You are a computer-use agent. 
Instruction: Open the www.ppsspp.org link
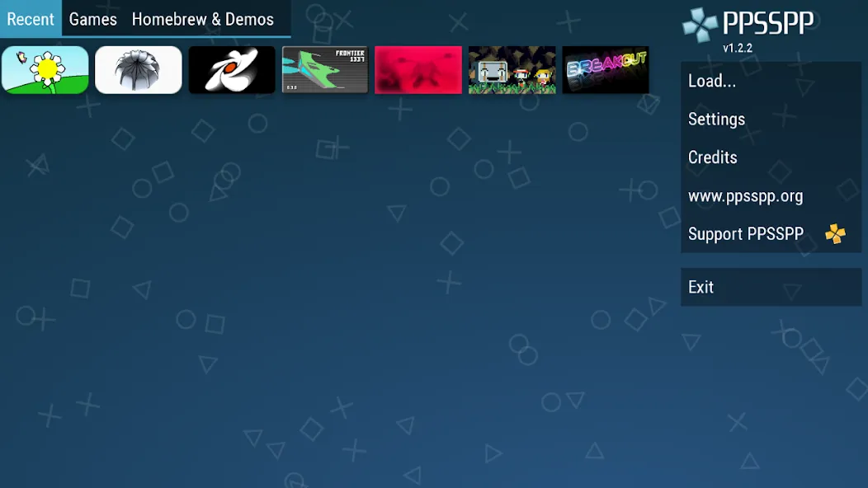[745, 195]
